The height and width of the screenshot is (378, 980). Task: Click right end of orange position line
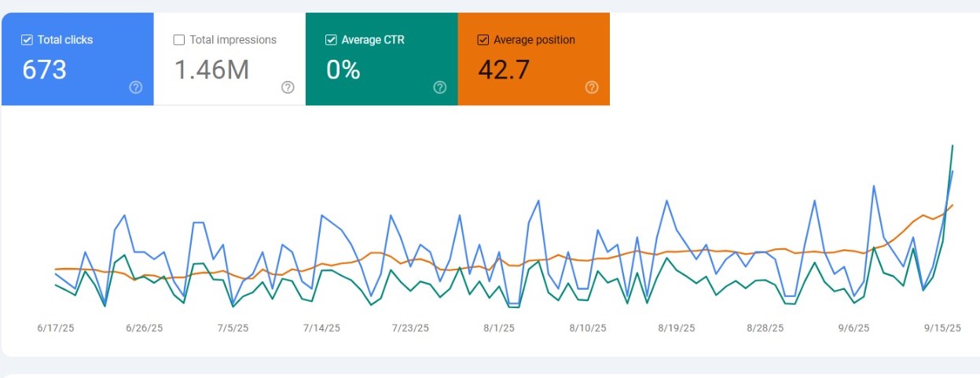(x=952, y=205)
